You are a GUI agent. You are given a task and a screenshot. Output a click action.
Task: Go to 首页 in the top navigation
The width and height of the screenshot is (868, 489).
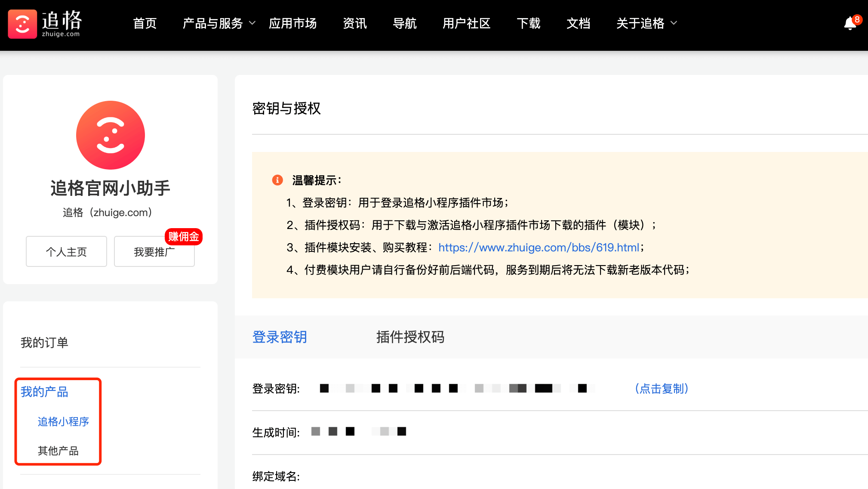coord(145,23)
